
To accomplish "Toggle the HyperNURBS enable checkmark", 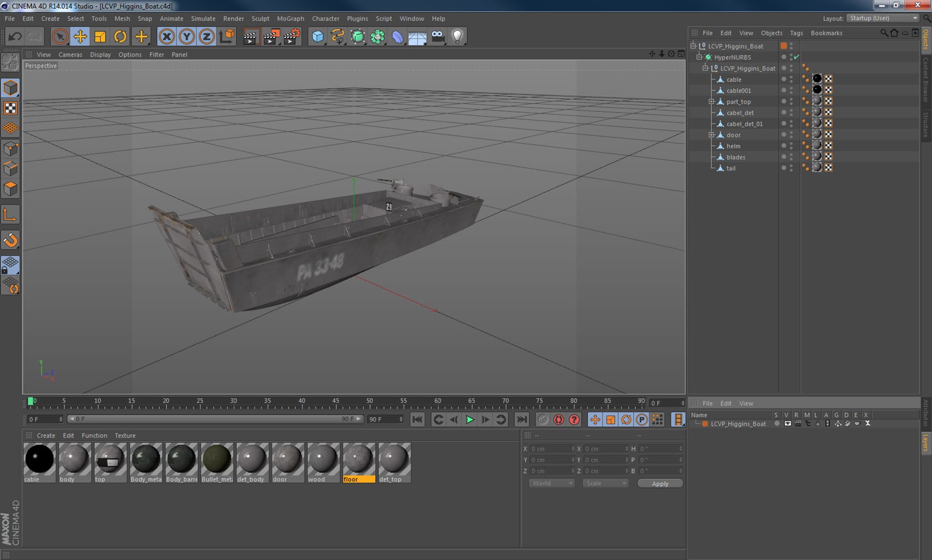I will coord(797,57).
